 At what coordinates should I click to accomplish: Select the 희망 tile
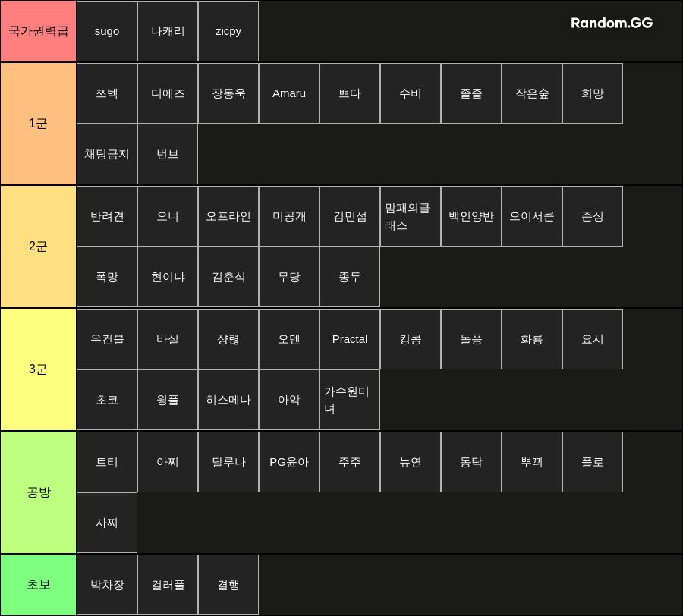pos(593,93)
